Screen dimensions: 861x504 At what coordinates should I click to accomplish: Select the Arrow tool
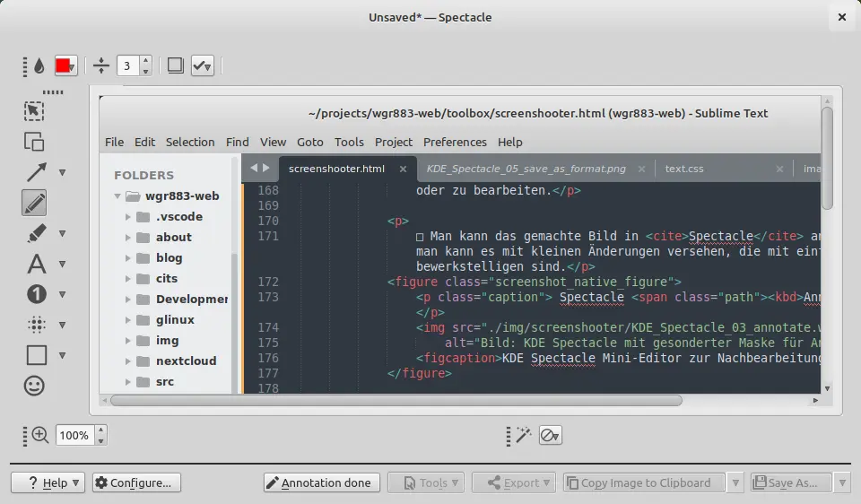[36, 172]
